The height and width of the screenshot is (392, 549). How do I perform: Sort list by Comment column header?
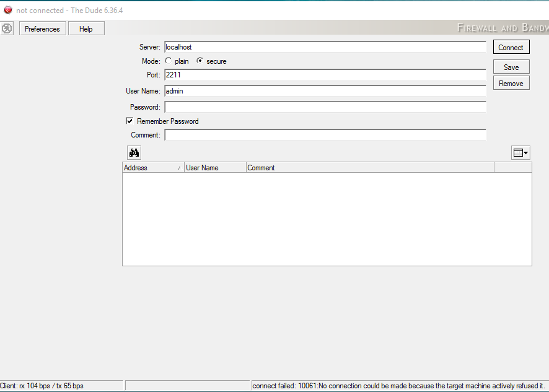370,168
